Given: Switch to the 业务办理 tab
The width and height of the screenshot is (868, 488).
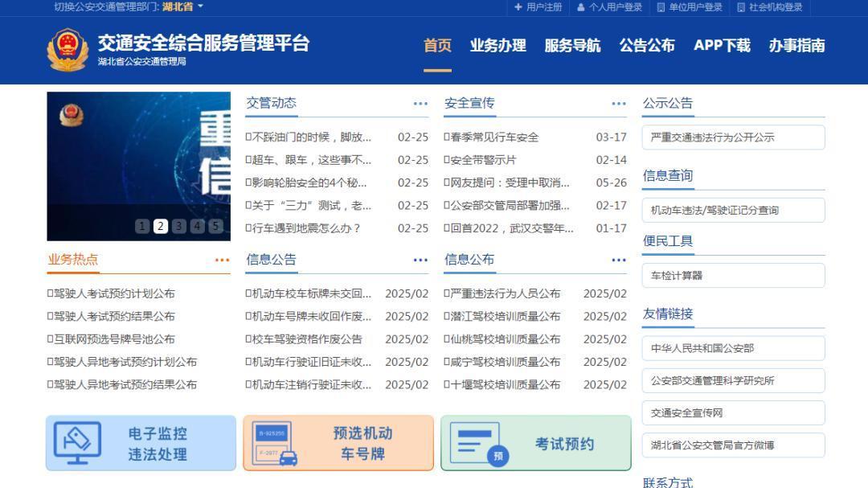Looking at the screenshot, I should pos(498,46).
